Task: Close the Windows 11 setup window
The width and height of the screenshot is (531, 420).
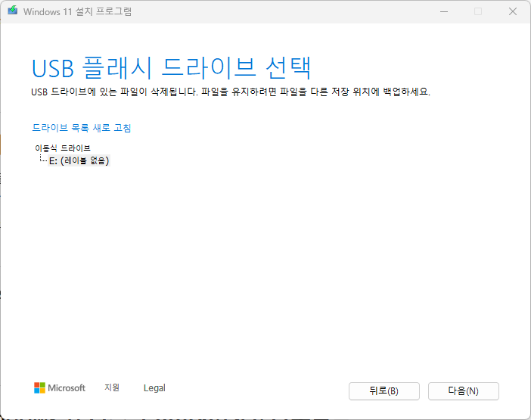Action: tap(513, 11)
